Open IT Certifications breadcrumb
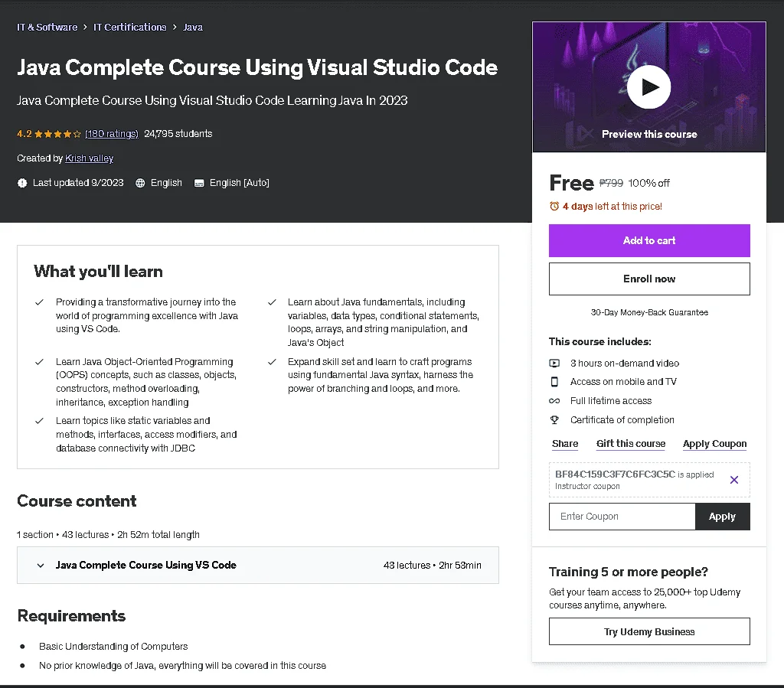 pyautogui.click(x=130, y=27)
